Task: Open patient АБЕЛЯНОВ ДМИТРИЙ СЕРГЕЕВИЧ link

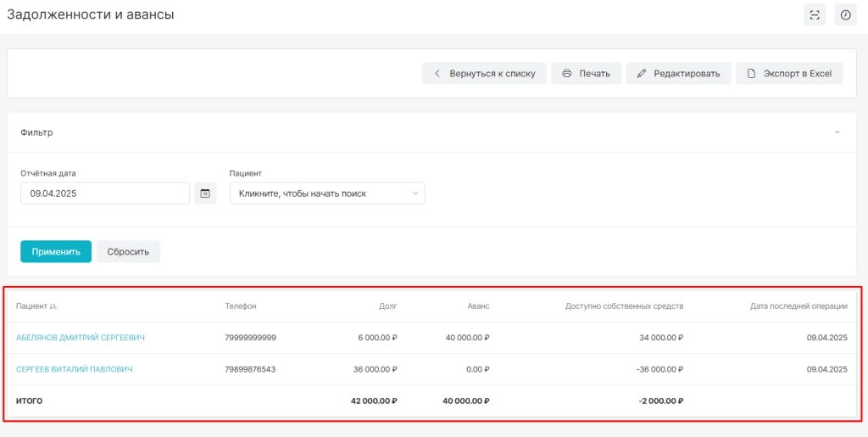Action: (81, 338)
